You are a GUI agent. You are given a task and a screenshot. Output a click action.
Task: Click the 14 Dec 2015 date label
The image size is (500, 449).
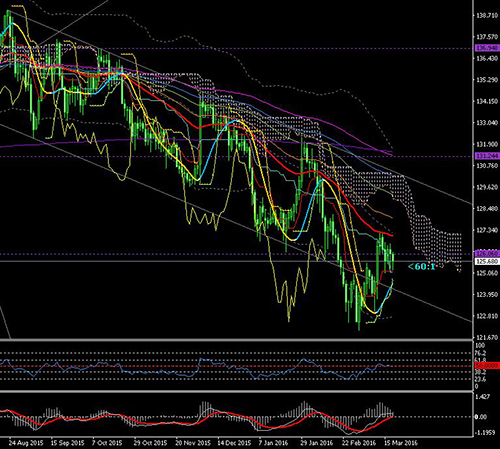tap(235, 443)
